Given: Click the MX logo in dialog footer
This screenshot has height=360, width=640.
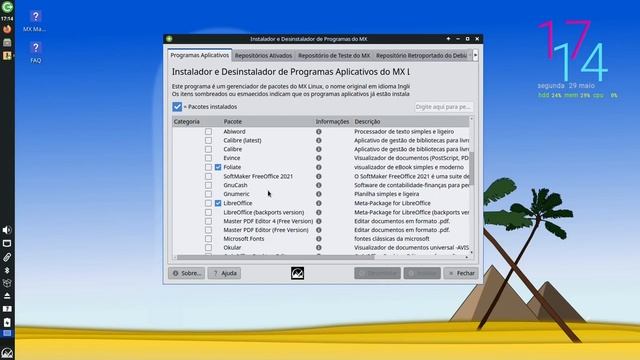Looking at the screenshot, I should click(297, 273).
